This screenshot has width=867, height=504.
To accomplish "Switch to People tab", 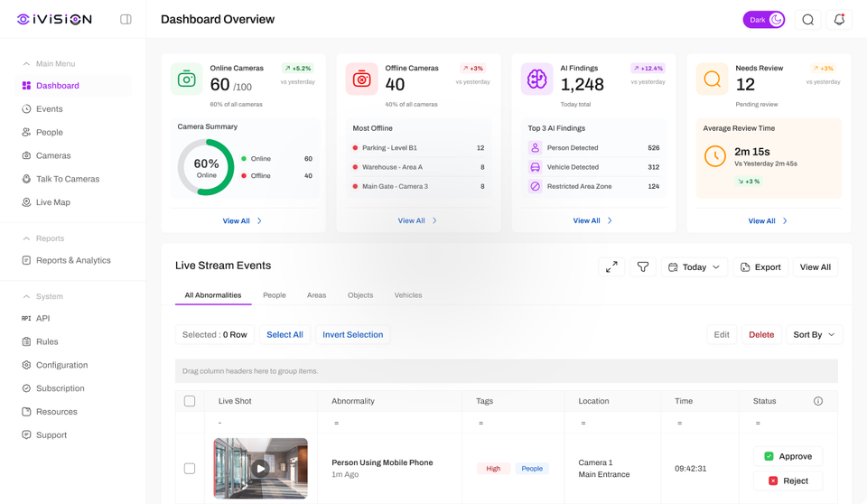I will tap(275, 295).
